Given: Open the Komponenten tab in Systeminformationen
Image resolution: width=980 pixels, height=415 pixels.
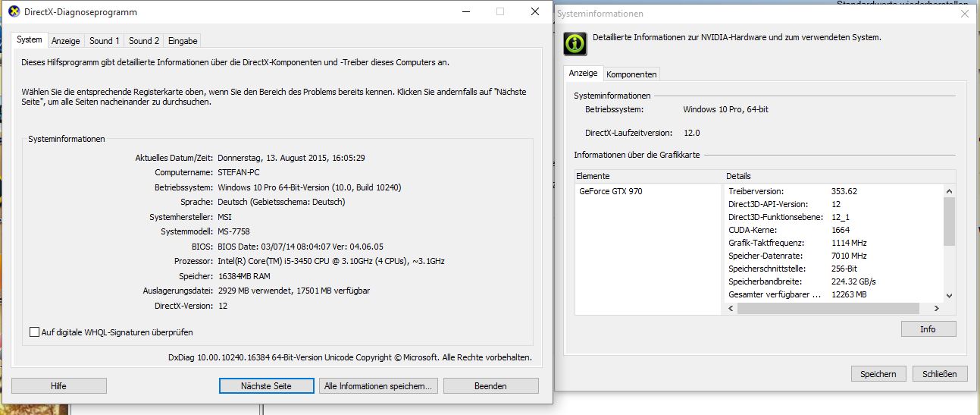Looking at the screenshot, I should 631,74.
